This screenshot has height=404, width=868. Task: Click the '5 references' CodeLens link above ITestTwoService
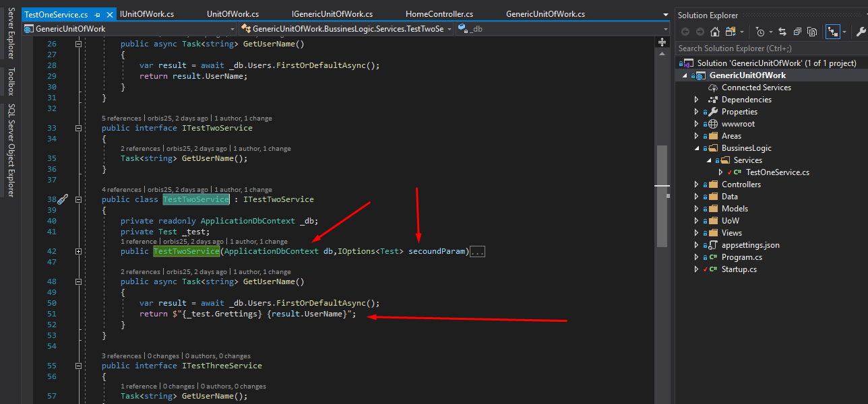pos(121,118)
